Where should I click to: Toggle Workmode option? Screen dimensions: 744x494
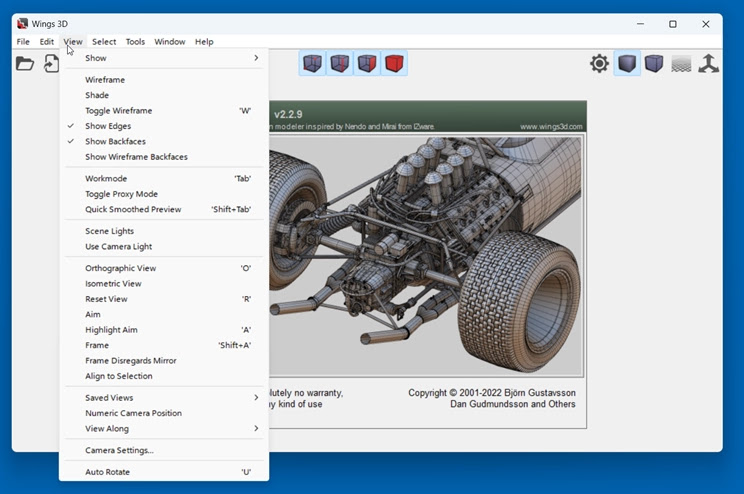pos(164,178)
